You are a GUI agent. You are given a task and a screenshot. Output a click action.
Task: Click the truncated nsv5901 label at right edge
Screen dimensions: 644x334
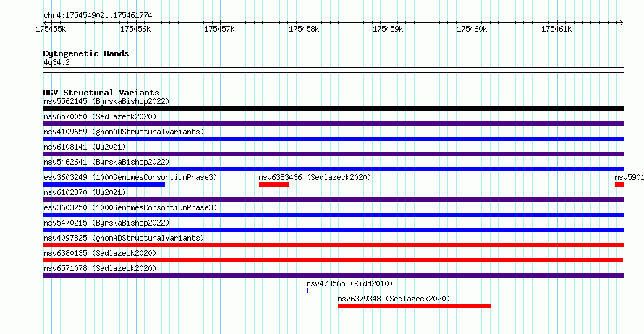pyautogui.click(x=630, y=177)
